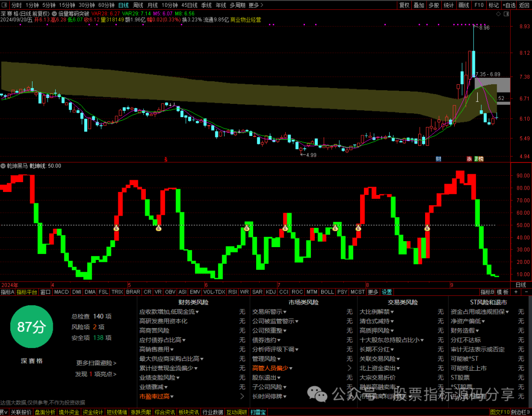This screenshot has height=416, width=532.
Task: Click the round icon before 乾坤黑马 indicator name
Action: [3, 166]
